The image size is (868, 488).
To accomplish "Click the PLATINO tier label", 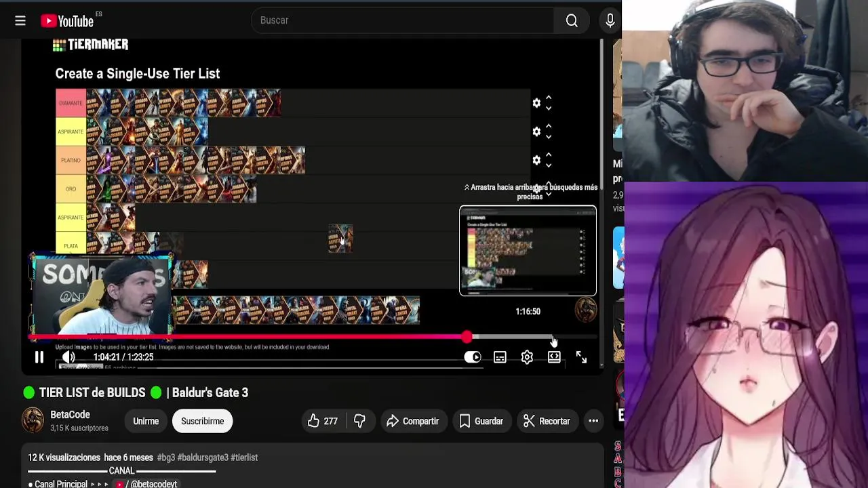I will [x=71, y=160].
